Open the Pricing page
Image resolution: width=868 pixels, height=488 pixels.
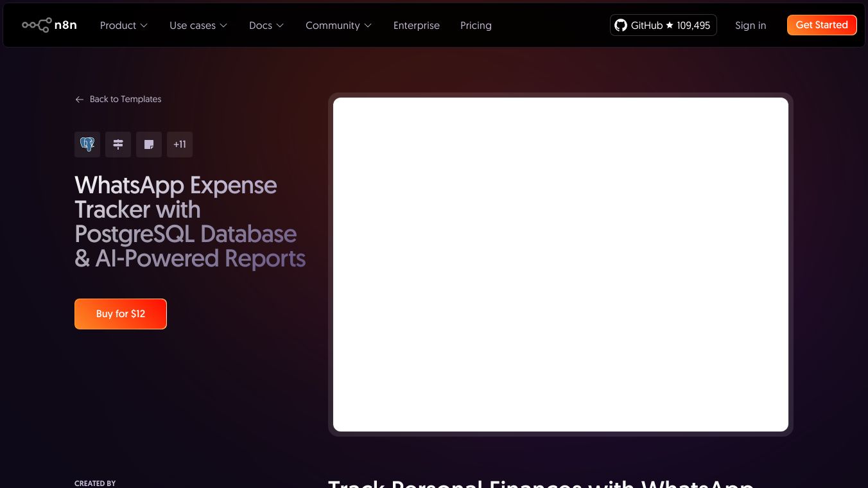click(x=476, y=26)
